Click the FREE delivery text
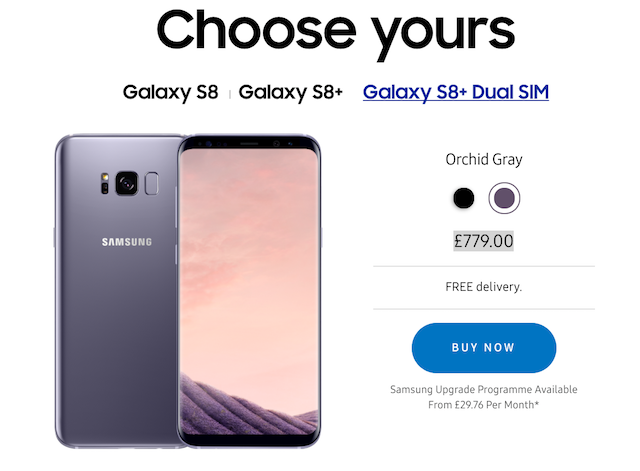 pyautogui.click(x=484, y=287)
